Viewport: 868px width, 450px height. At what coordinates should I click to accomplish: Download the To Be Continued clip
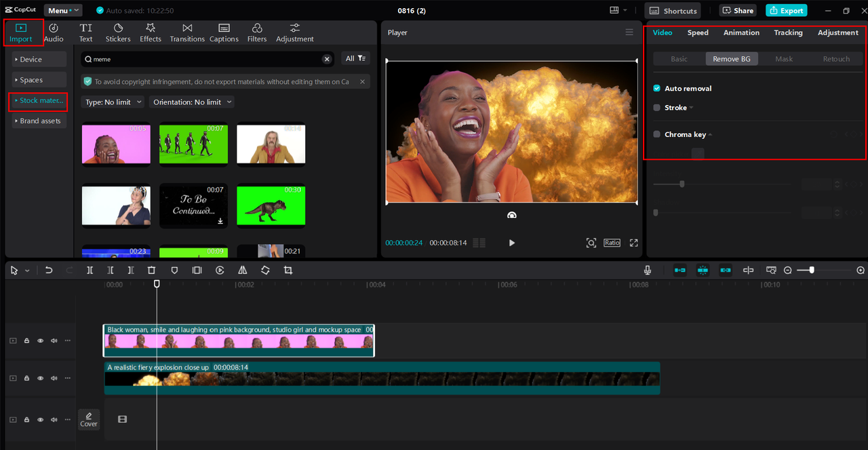(220, 221)
